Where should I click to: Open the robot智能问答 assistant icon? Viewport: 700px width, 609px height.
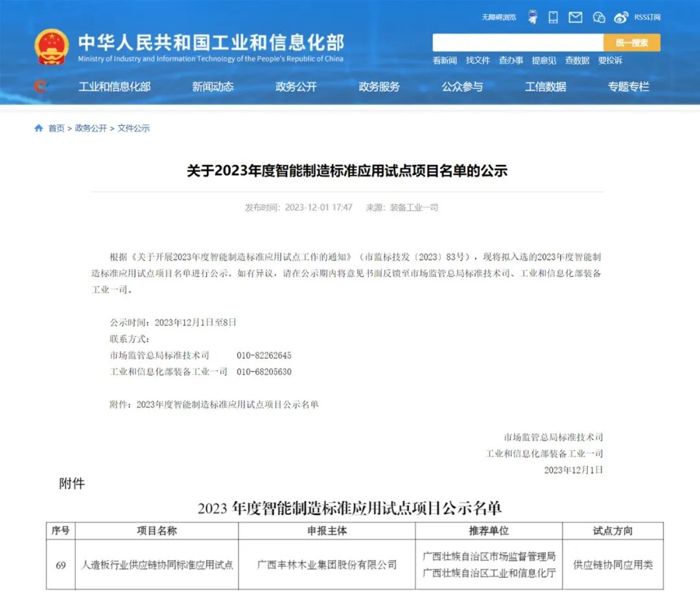(532, 16)
